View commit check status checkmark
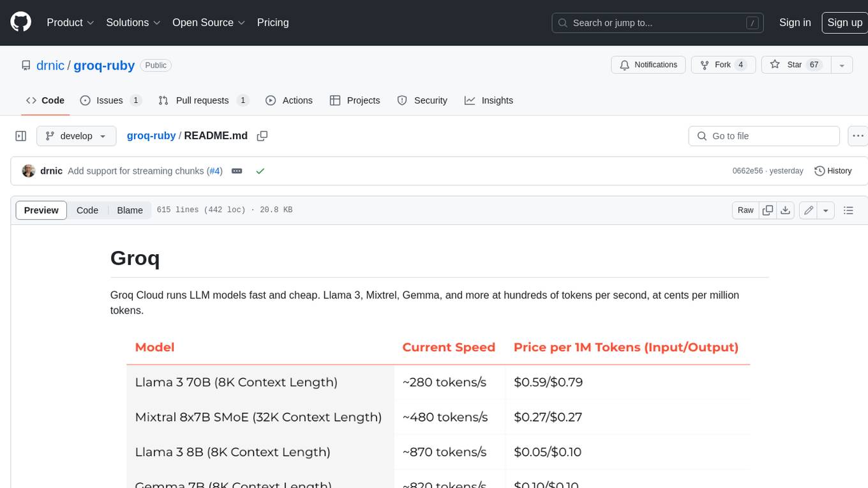 tap(260, 171)
